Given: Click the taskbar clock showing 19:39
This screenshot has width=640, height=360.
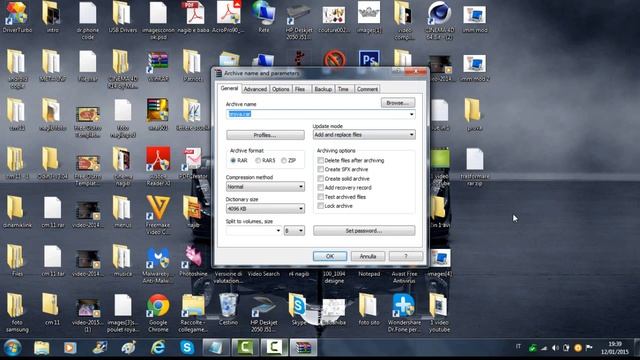Looking at the screenshot, I should tap(615, 348).
